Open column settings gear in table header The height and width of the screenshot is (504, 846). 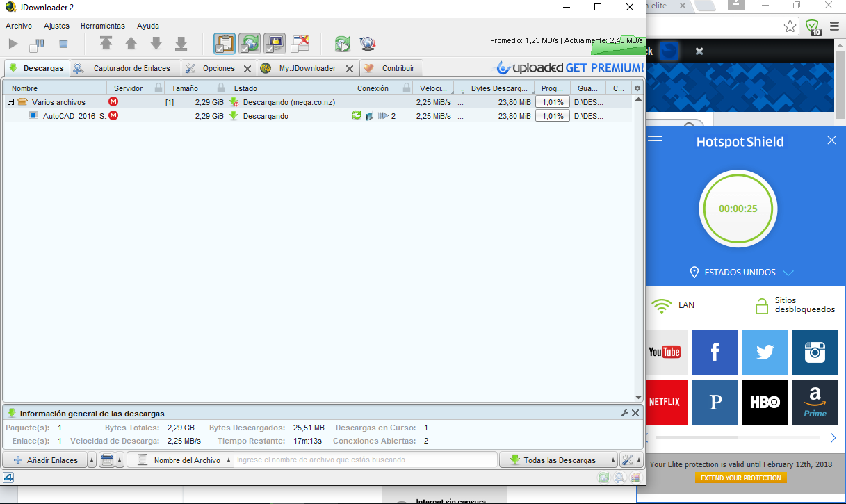click(637, 88)
